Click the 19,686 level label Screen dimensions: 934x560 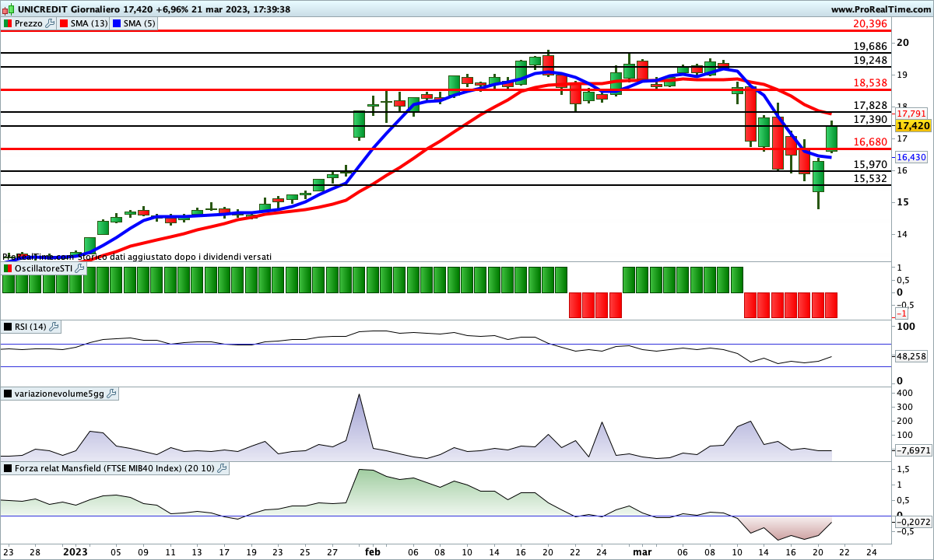click(870, 47)
